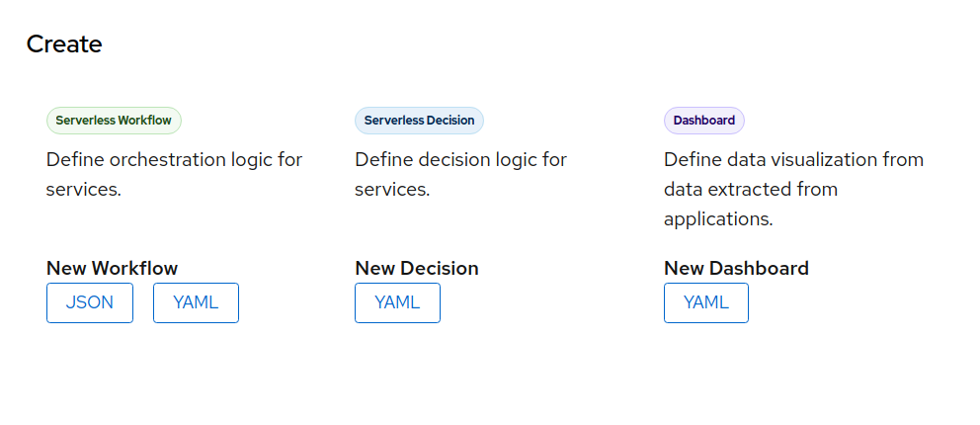Click 'services.' under the Serverless Workflow description
The width and height of the screenshot is (980, 425).
83,189
